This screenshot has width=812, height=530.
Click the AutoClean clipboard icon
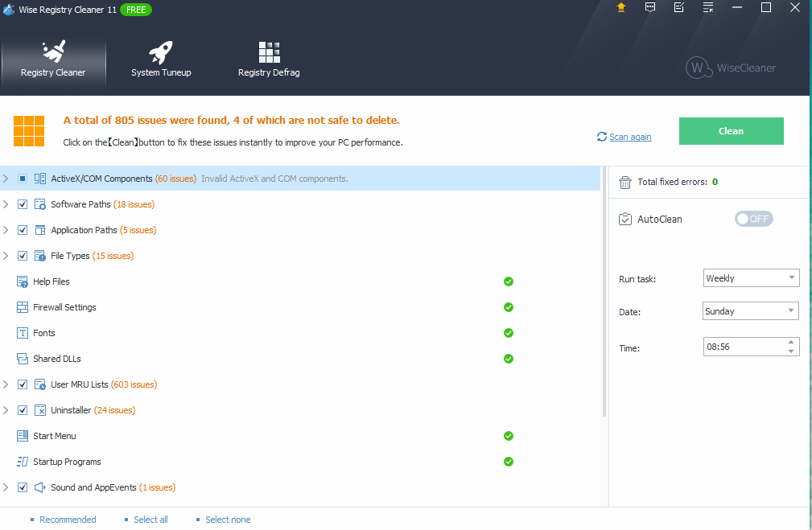tap(625, 219)
